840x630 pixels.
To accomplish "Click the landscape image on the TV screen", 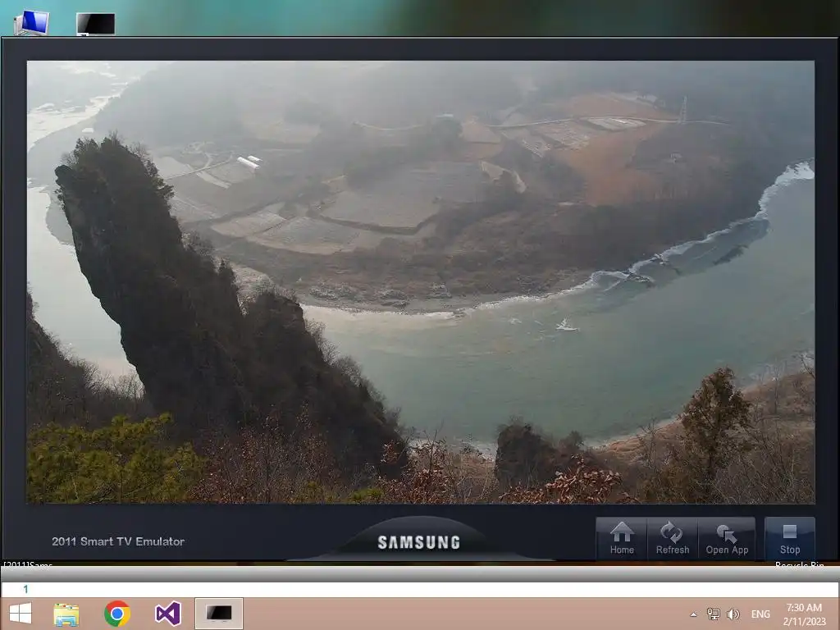I will point(421,282).
